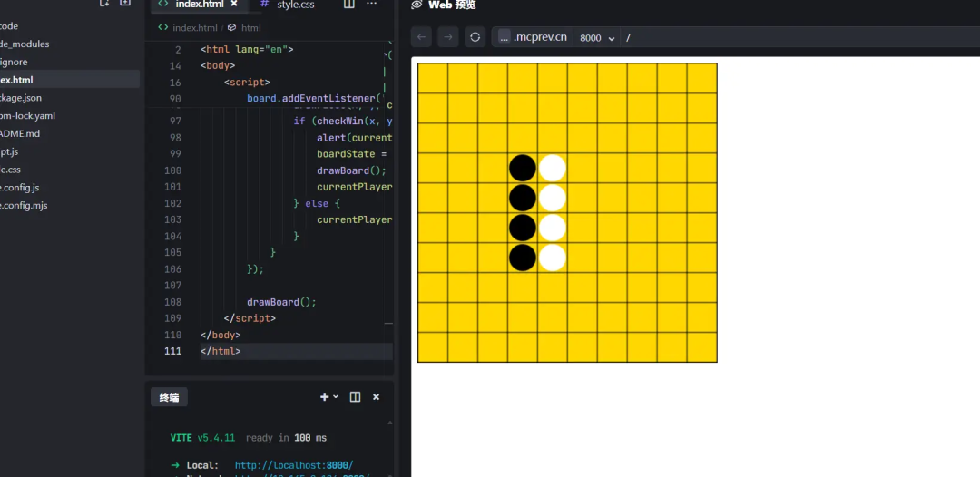Click the new file icon in explorer
The width and height of the screenshot is (980, 477).
tap(104, 4)
